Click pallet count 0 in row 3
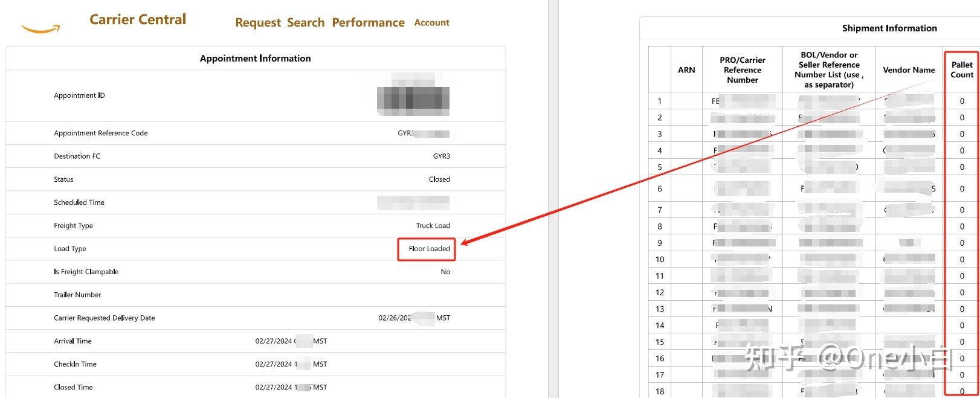980x398 pixels. coord(962,134)
